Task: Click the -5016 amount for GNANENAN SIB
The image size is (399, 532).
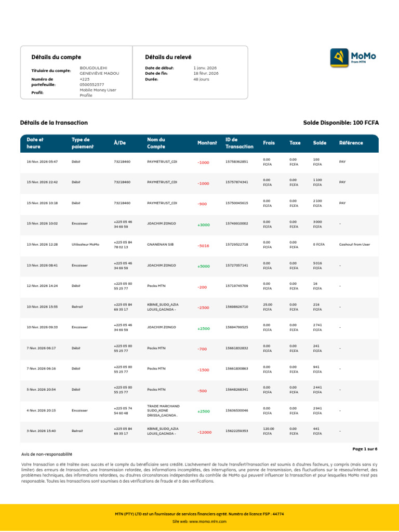Action: coord(203,246)
